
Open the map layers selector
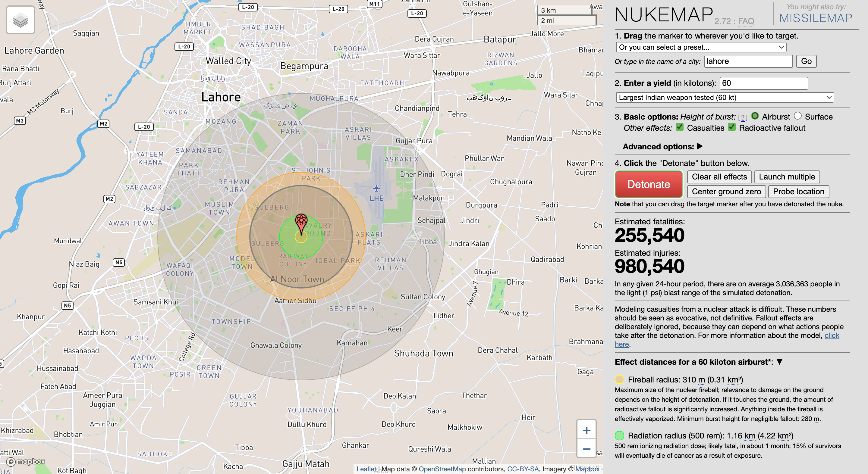(20, 20)
